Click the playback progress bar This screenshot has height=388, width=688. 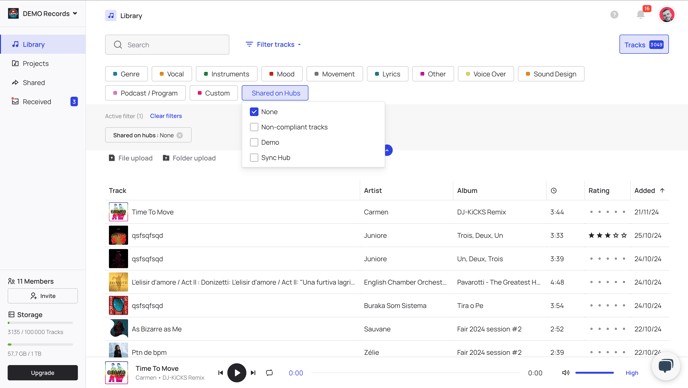pos(415,373)
